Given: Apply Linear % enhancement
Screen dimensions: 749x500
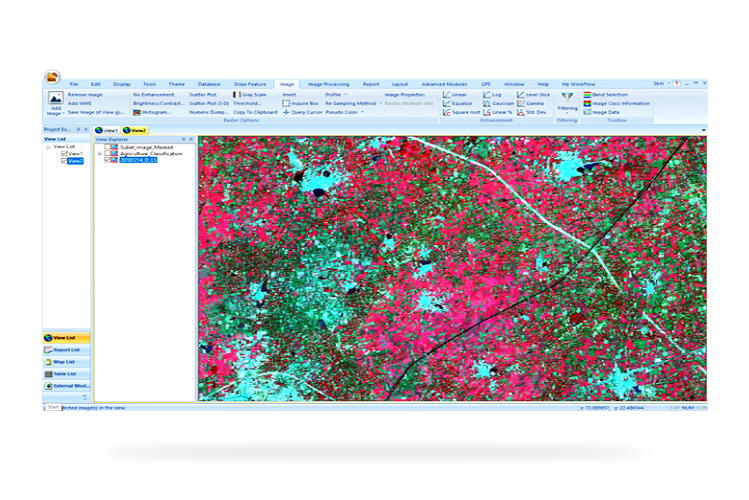Looking at the screenshot, I should [x=497, y=112].
